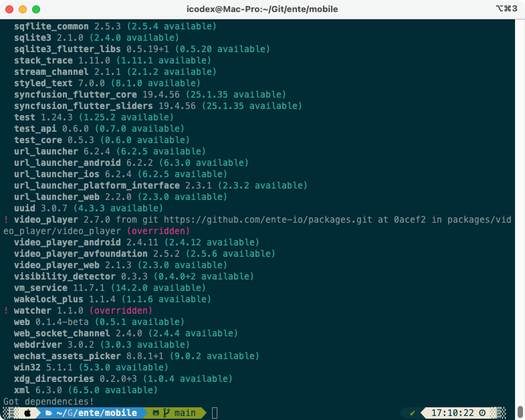The height and width of the screenshot is (420, 525).
Task: Click the scrollbar thumb at the bottom right
Action: [520, 411]
